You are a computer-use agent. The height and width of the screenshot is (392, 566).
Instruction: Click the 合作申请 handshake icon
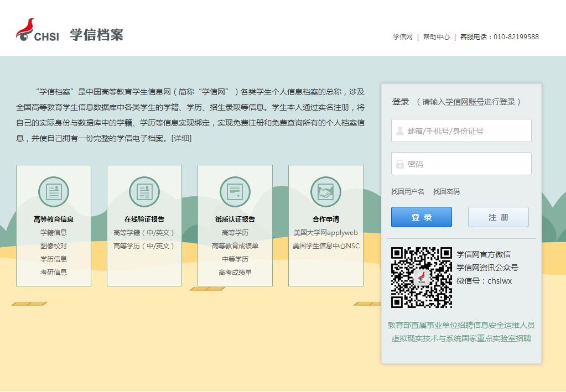pyautogui.click(x=326, y=192)
